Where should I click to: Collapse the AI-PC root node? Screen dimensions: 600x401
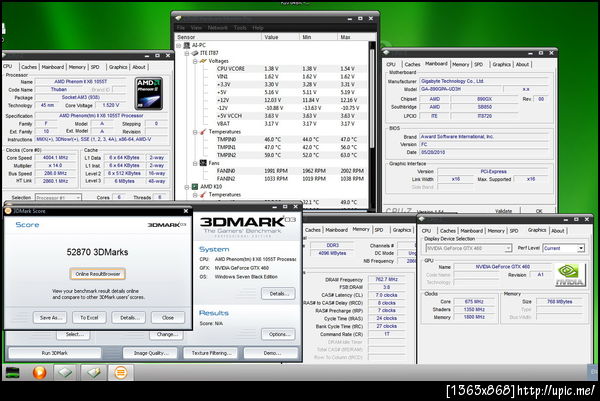pos(179,45)
